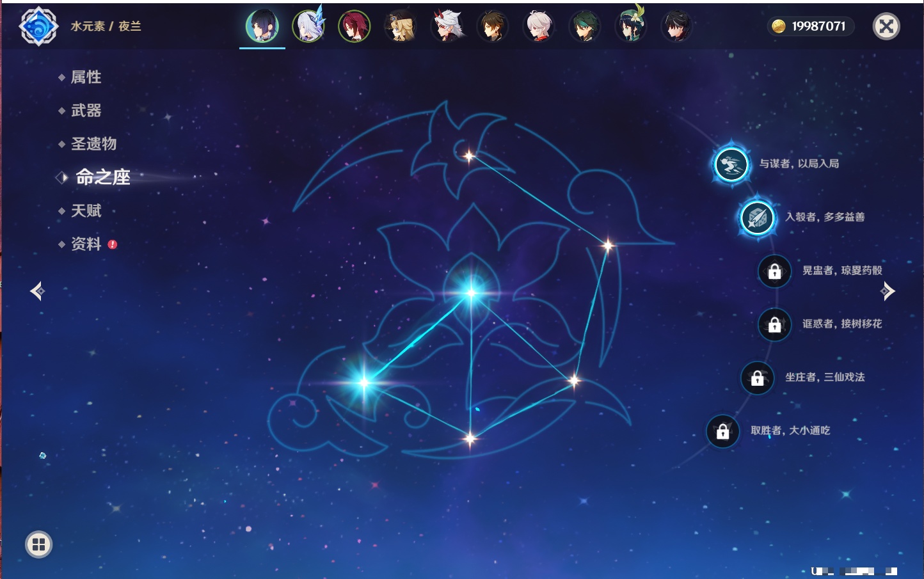Click the Mora coin icon
924x579 pixels.
(x=778, y=26)
